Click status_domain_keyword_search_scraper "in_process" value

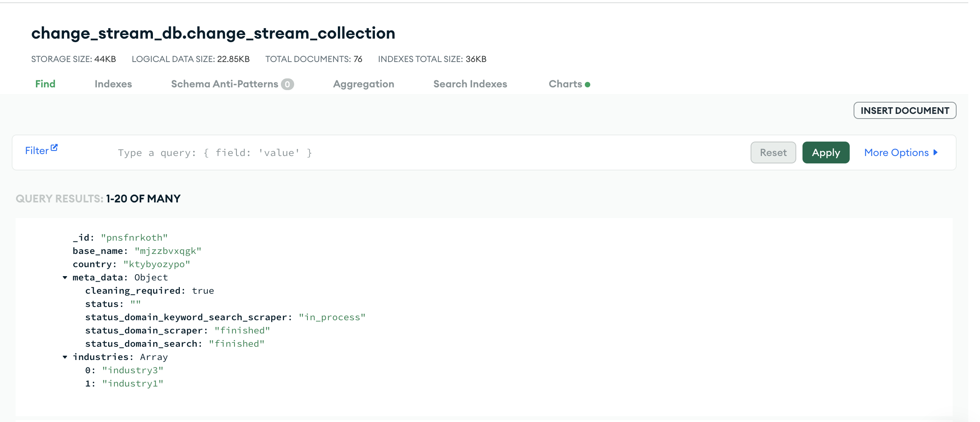coord(332,317)
